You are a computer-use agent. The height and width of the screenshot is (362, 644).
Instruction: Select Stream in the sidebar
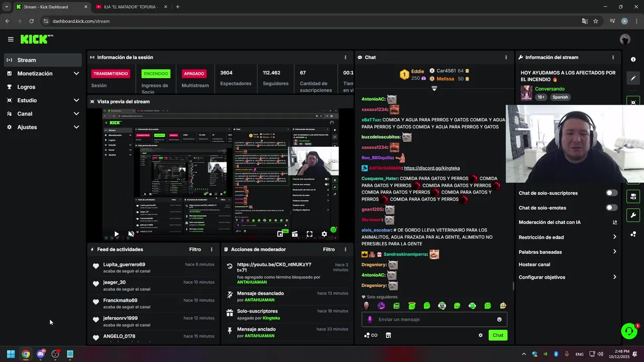(x=43, y=60)
